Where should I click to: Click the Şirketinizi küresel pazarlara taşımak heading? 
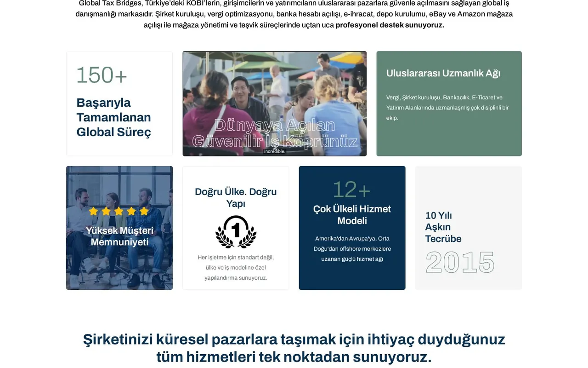pyautogui.click(x=294, y=348)
